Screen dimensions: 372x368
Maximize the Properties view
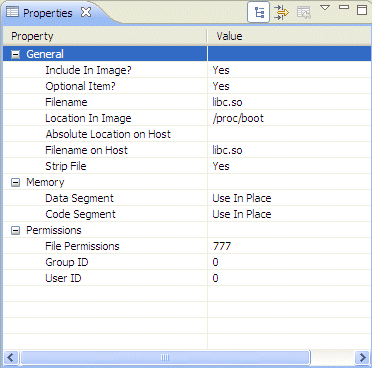click(x=362, y=9)
